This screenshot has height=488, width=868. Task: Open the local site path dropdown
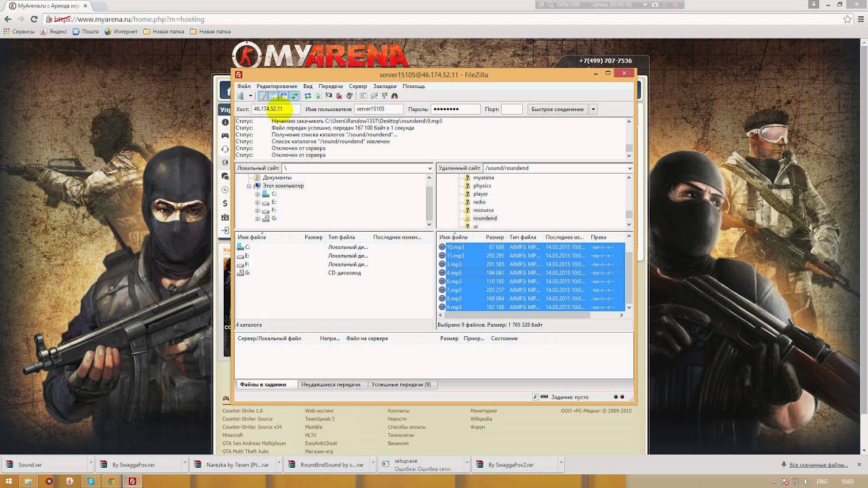(x=429, y=168)
